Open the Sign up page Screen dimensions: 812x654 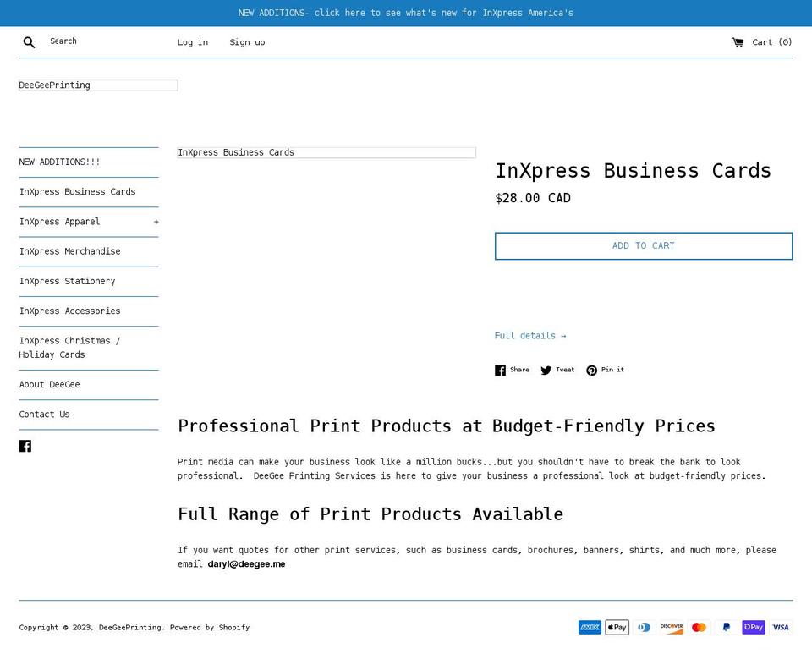point(247,42)
